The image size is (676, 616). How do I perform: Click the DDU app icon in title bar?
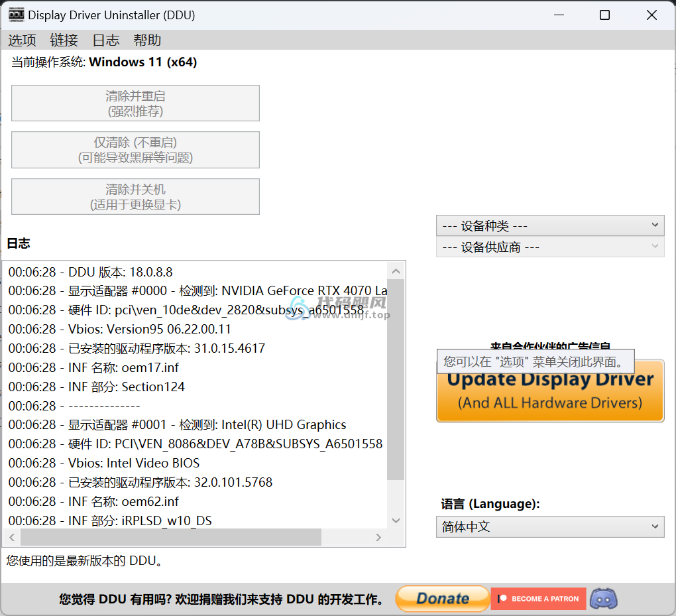click(17, 15)
